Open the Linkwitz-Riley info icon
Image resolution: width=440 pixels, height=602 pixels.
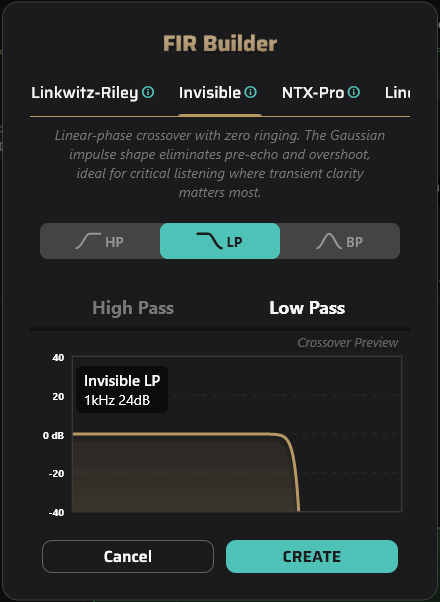click(148, 92)
